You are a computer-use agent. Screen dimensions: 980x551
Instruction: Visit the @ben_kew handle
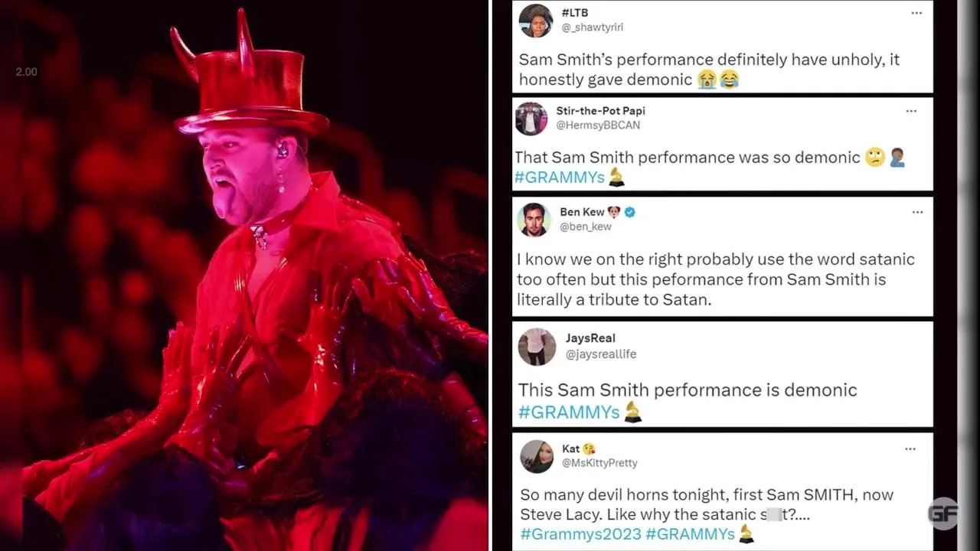coord(586,227)
